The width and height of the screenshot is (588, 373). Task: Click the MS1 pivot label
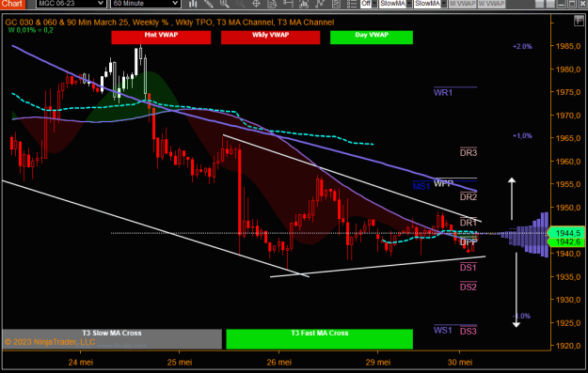(421, 186)
